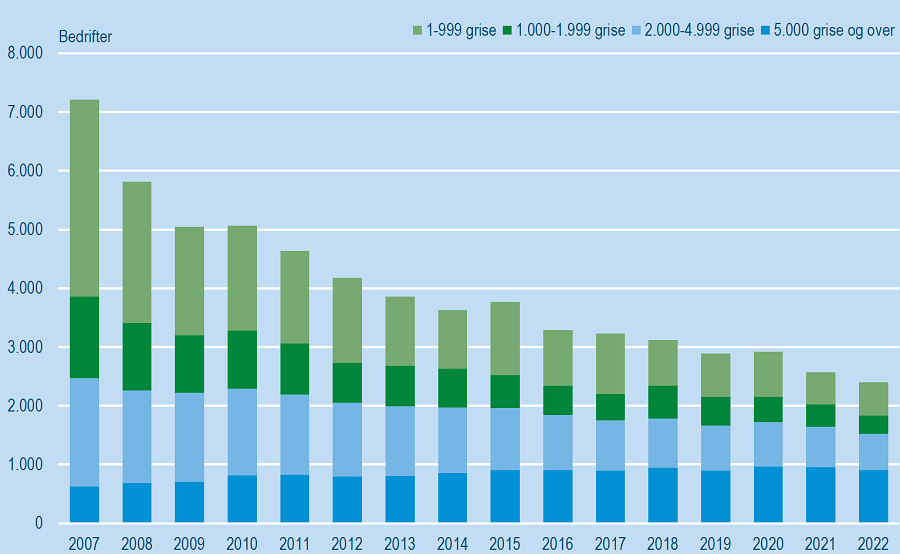Viewport: 900px width, 554px height.
Task: Select the light green segment of the 2013 bar
Action: (x=400, y=331)
